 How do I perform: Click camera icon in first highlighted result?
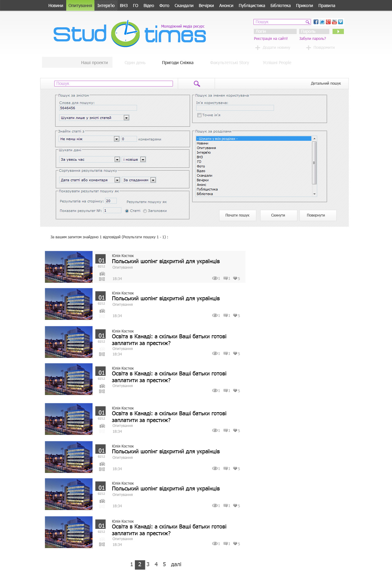[102, 274]
